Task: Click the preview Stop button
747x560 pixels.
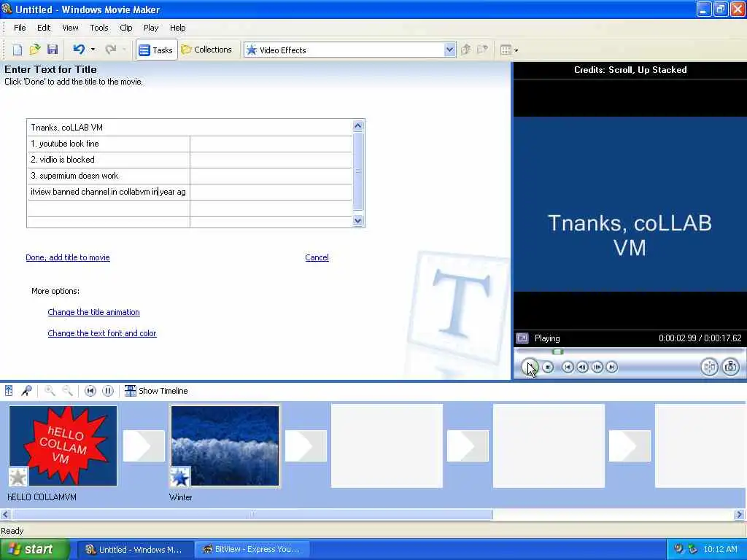Action: coord(548,367)
